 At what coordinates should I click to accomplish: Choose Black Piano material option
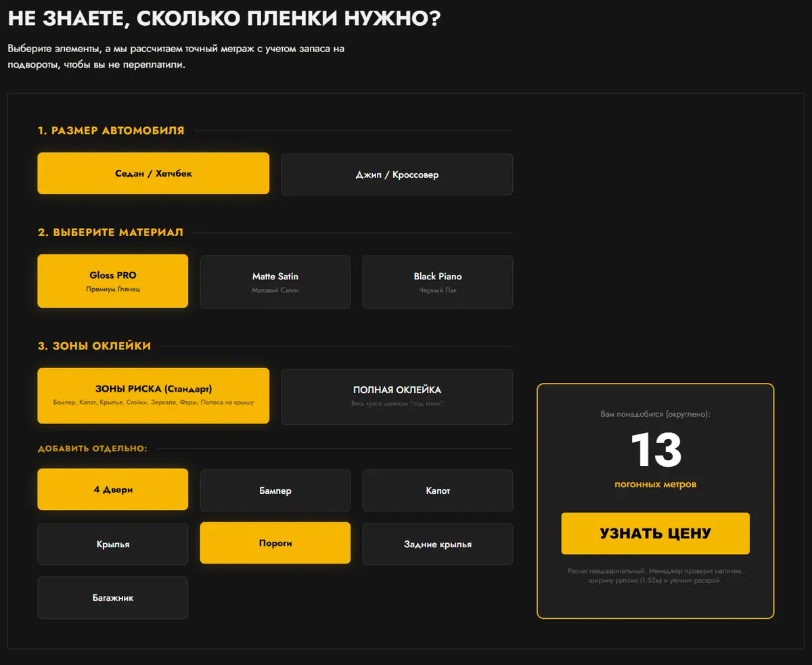click(x=438, y=282)
